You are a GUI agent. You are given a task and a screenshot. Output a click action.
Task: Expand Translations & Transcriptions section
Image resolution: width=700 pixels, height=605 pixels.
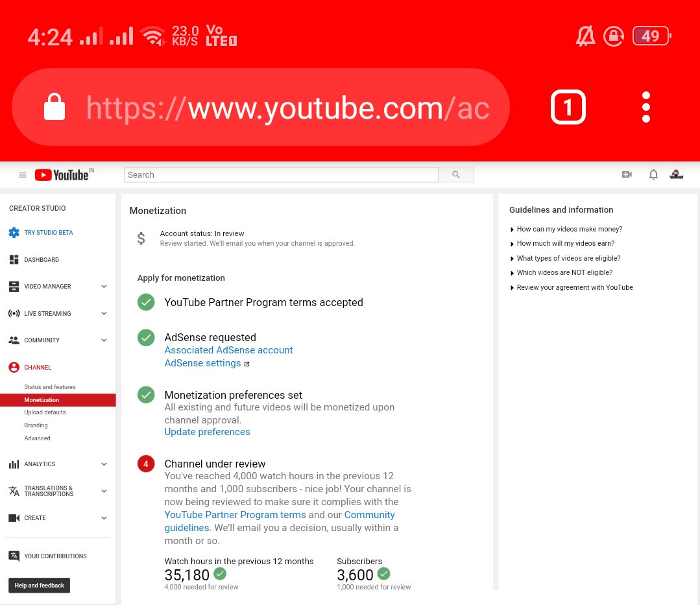(104, 491)
